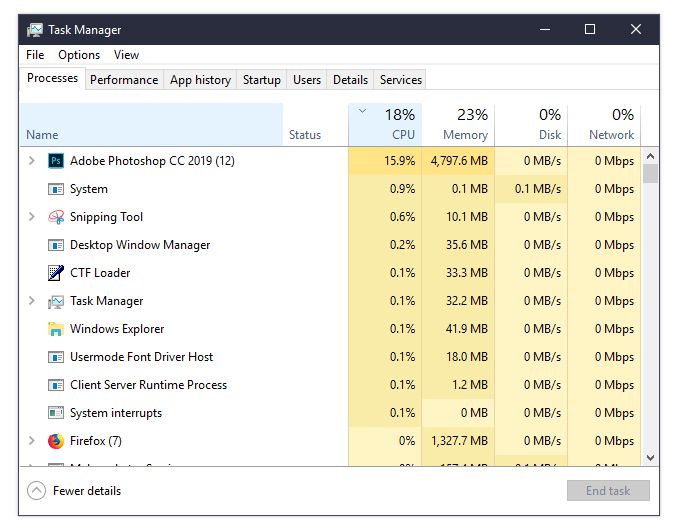The width and height of the screenshot is (678, 530).
Task: Click the scrollbar up arrow
Action: [x=650, y=156]
